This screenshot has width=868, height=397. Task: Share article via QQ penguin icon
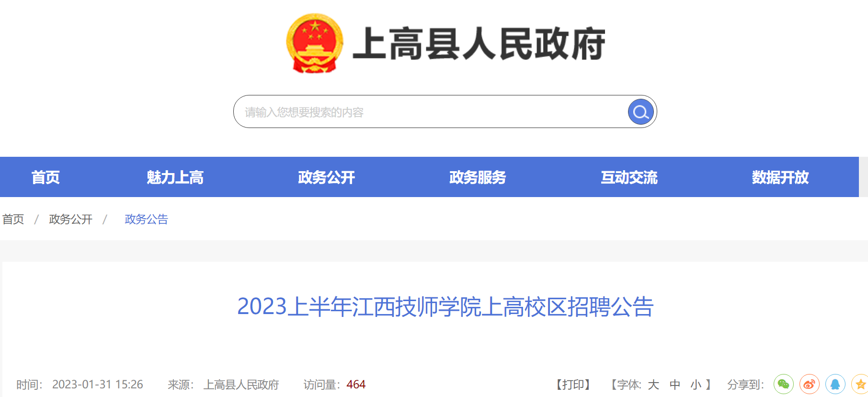835,384
